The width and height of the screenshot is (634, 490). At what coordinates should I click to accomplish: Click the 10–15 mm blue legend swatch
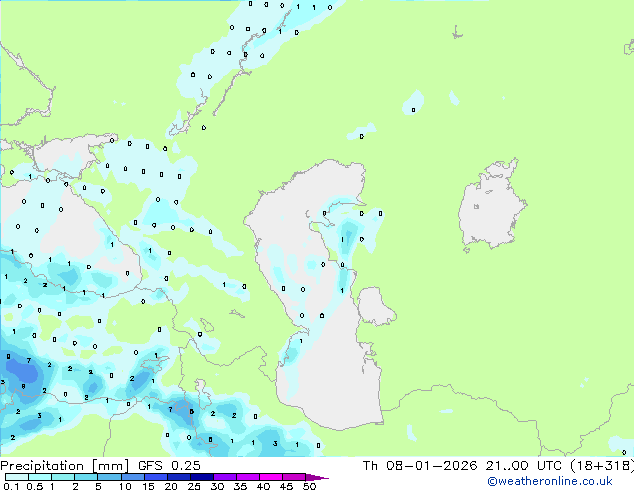pos(133,477)
